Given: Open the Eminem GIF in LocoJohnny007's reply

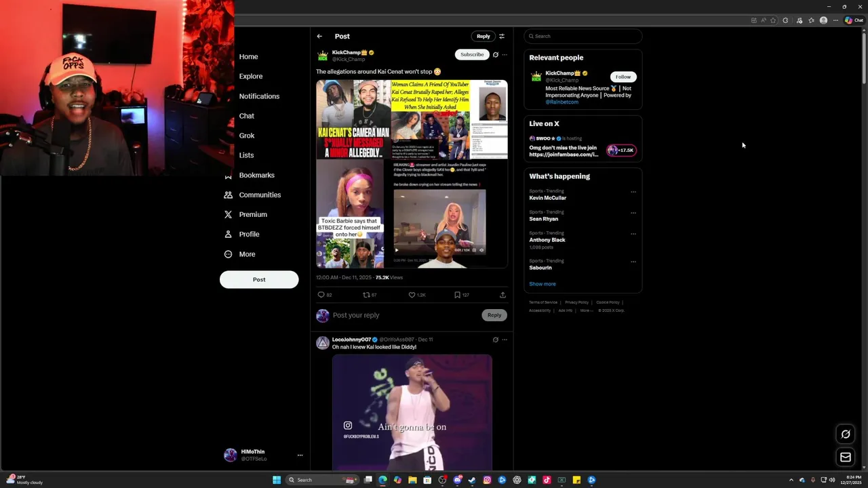Looking at the screenshot, I should [412, 412].
